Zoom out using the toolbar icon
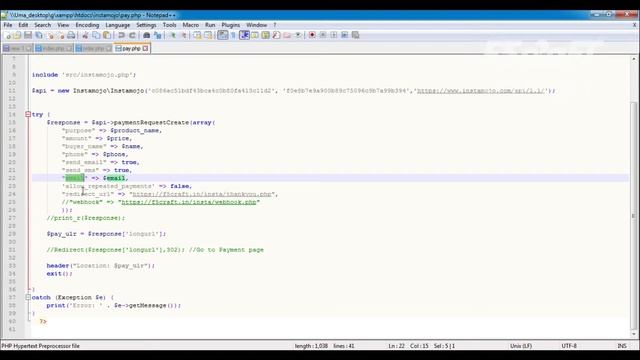This screenshot has height=360, width=640. coord(184,36)
